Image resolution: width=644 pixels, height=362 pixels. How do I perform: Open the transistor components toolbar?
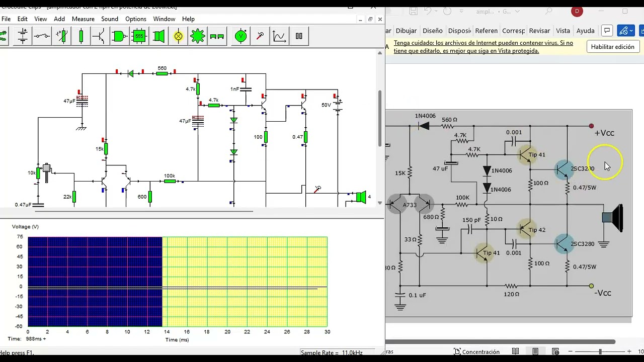(100, 36)
